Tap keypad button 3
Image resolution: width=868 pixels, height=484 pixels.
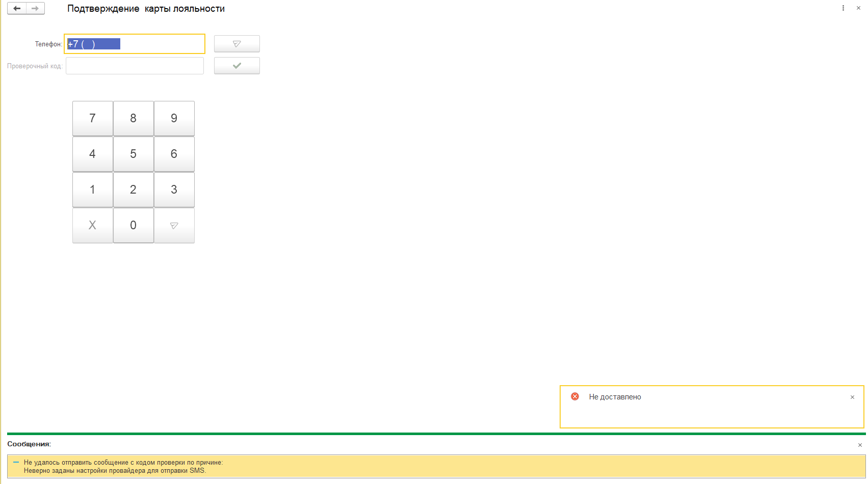174,190
